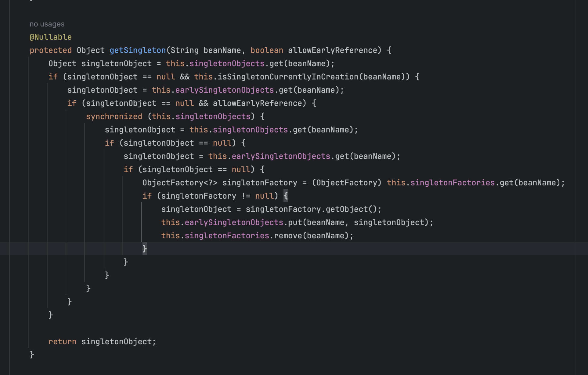This screenshot has width=588, height=375.
Task: Click the "Object" return type after protected
Action: (x=91, y=50)
